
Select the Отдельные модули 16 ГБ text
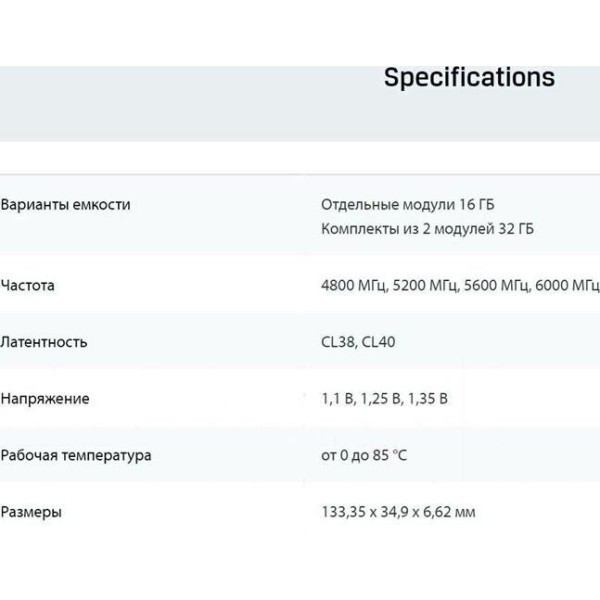(407, 205)
